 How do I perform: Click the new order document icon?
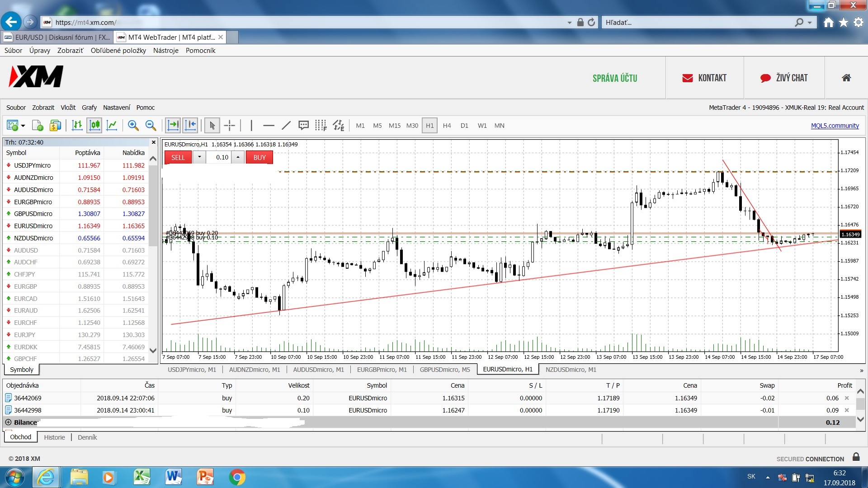click(x=38, y=126)
